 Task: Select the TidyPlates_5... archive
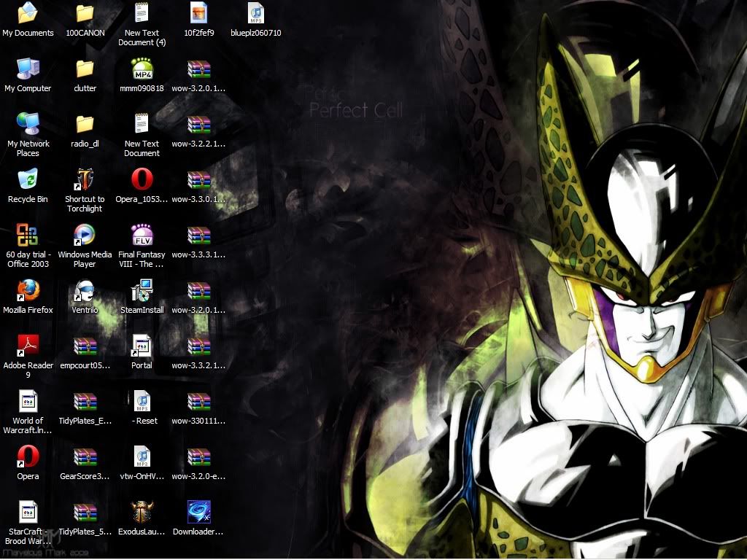coord(85,513)
